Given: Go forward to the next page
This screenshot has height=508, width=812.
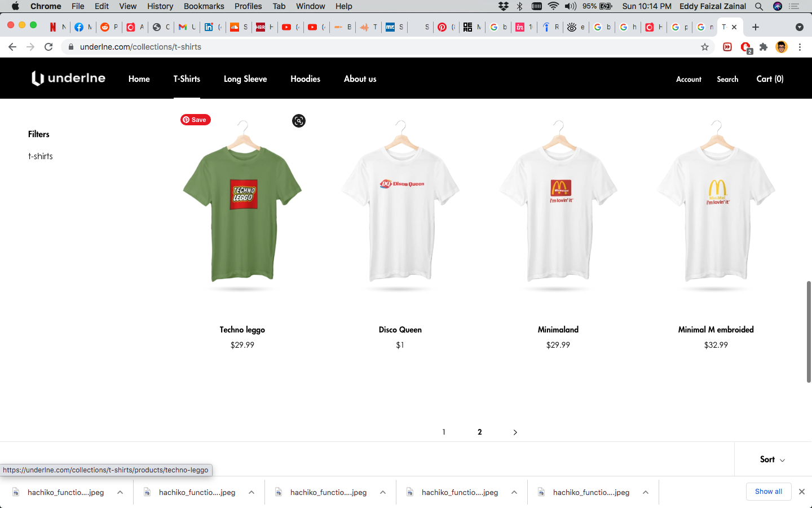Looking at the screenshot, I should pyautogui.click(x=30, y=47).
